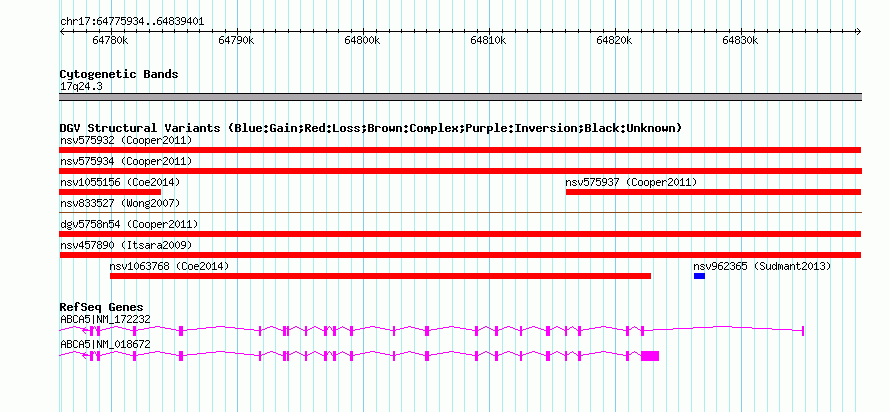Viewport: 890px width, 412px height.
Task: Click the chr17:64775934..64839401 coordinate label
Action: point(132,22)
